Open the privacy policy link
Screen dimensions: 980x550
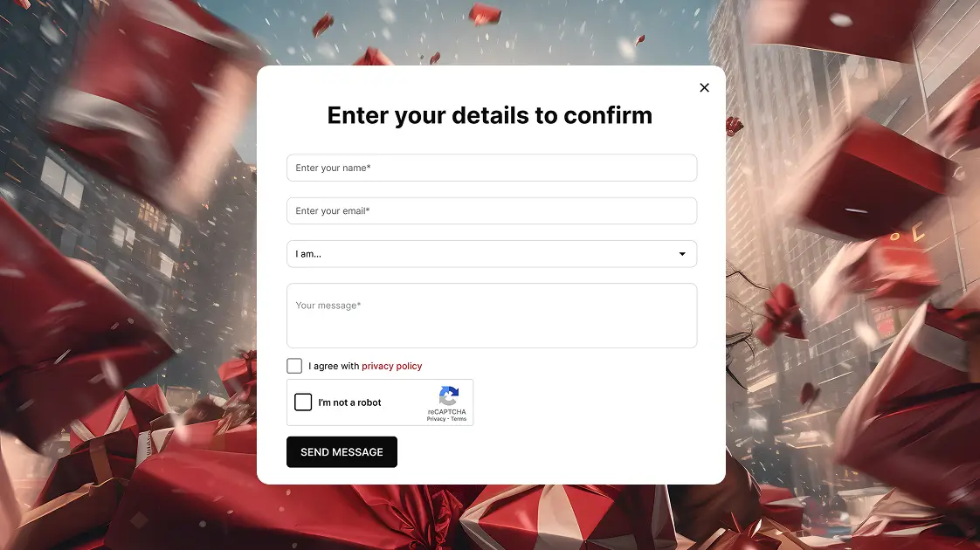(x=391, y=367)
